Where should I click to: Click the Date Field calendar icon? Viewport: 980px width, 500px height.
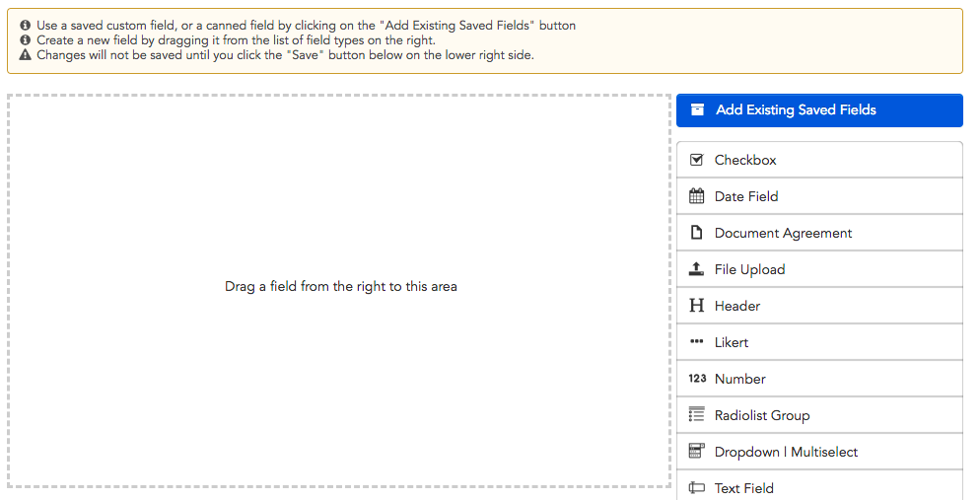tap(696, 196)
